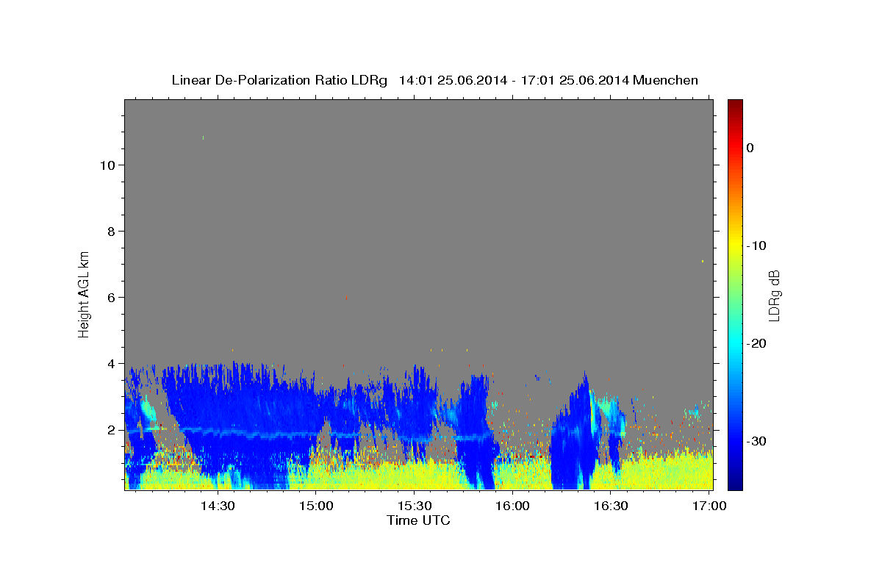
Task: Click the "LDRg dB" colorbar label
Action: point(774,295)
